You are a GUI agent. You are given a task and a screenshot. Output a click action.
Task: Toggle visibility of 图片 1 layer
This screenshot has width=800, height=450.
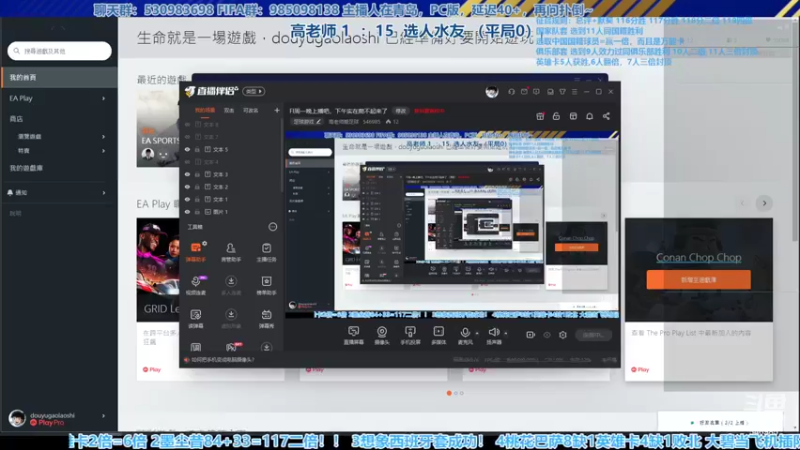(x=187, y=212)
